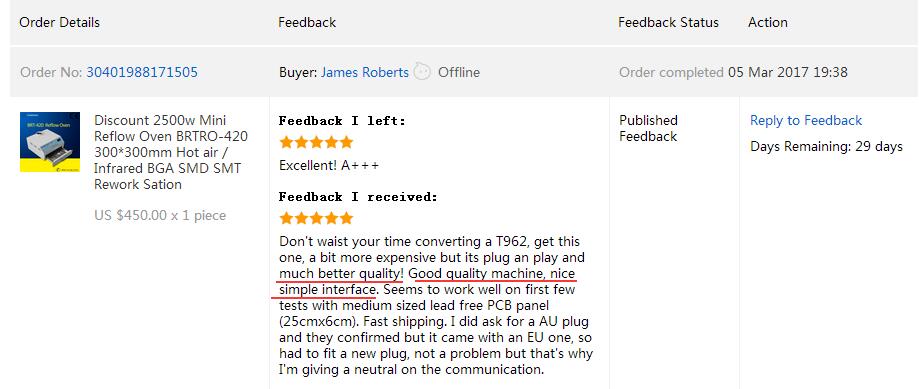Click the Published Feedback status text
919x389 pixels.
click(x=648, y=128)
